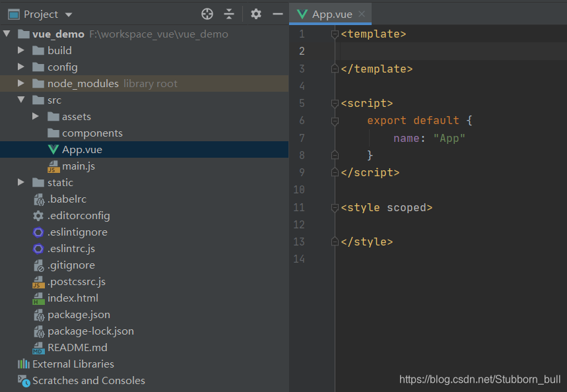Click fold marker at closing script tag line 9
This screenshot has width=567, height=392.
335,172
